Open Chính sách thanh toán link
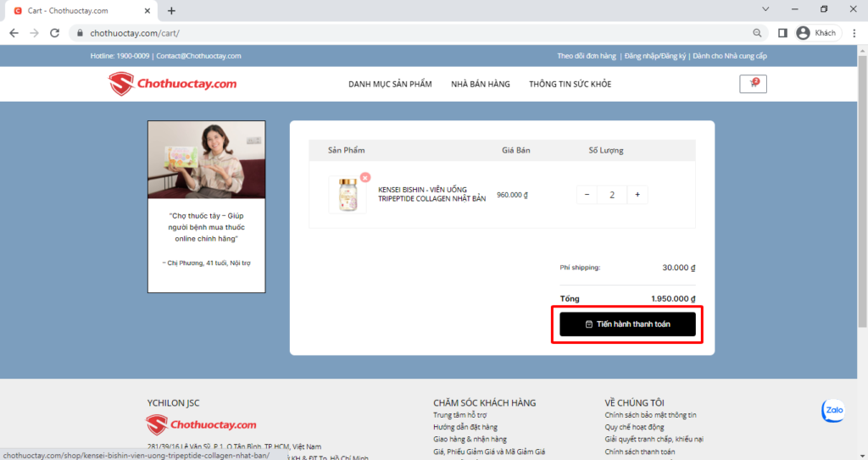 [640, 452]
